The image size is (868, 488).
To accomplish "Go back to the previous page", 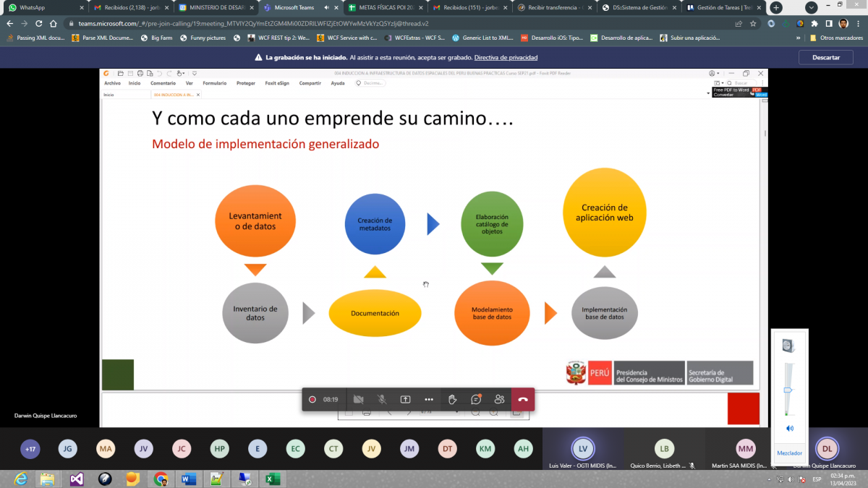I will pos(9,23).
